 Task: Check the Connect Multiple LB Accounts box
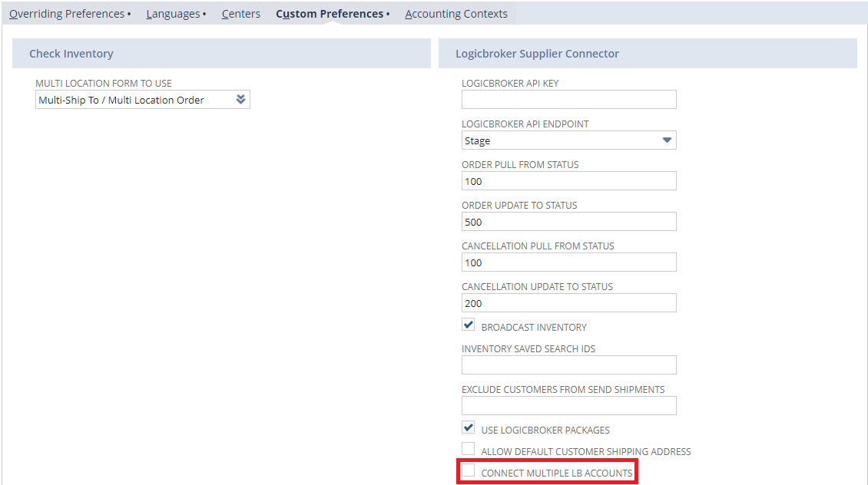(469, 471)
